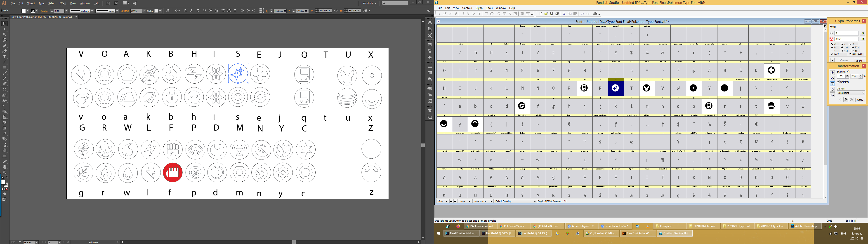Image resolution: width=868 pixels, height=244 pixels.
Task: Choose the Line Segment tool in Illustrator
Action: click(x=5, y=62)
